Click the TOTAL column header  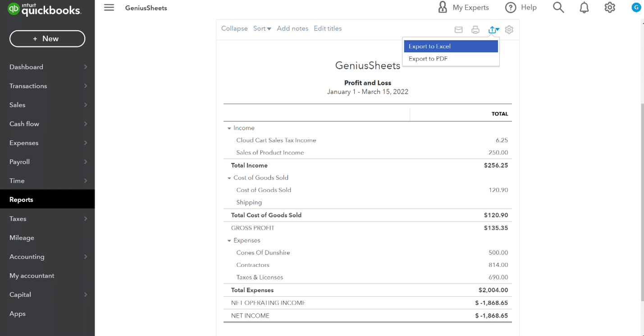click(500, 114)
